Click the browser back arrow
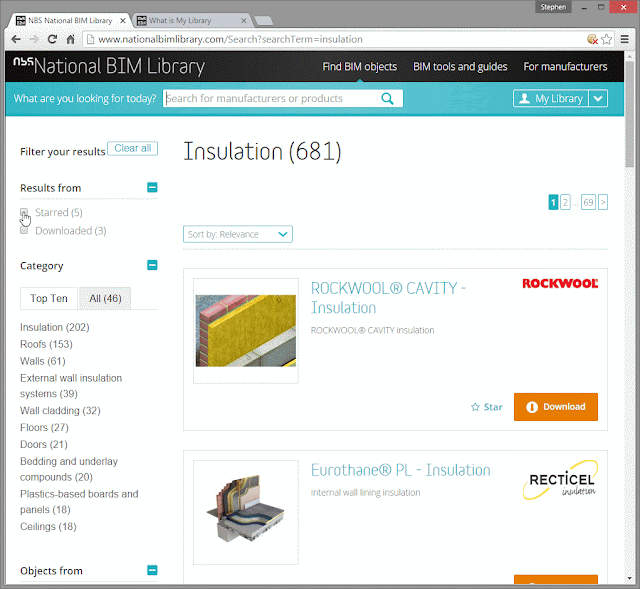This screenshot has width=640, height=589. click(x=16, y=39)
